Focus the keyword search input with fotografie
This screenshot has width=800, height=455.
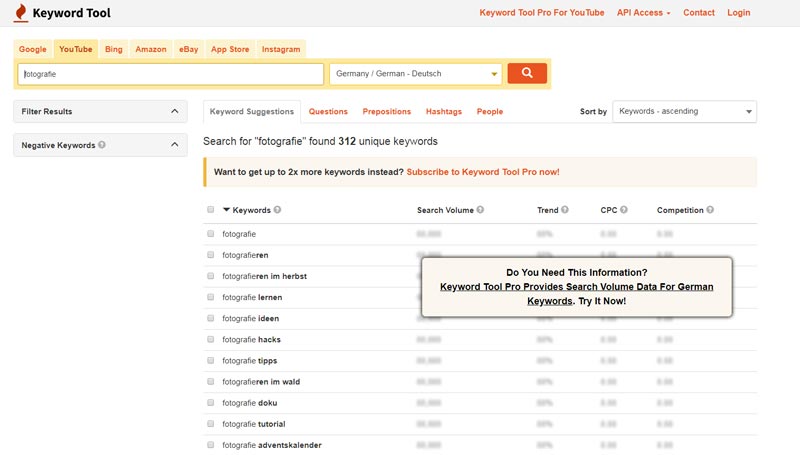pyautogui.click(x=171, y=74)
